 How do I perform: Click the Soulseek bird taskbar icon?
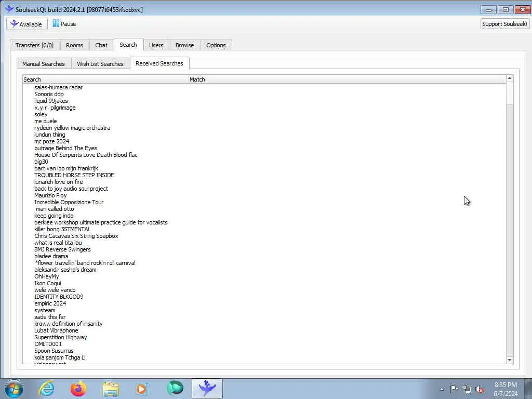pyautogui.click(x=207, y=389)
